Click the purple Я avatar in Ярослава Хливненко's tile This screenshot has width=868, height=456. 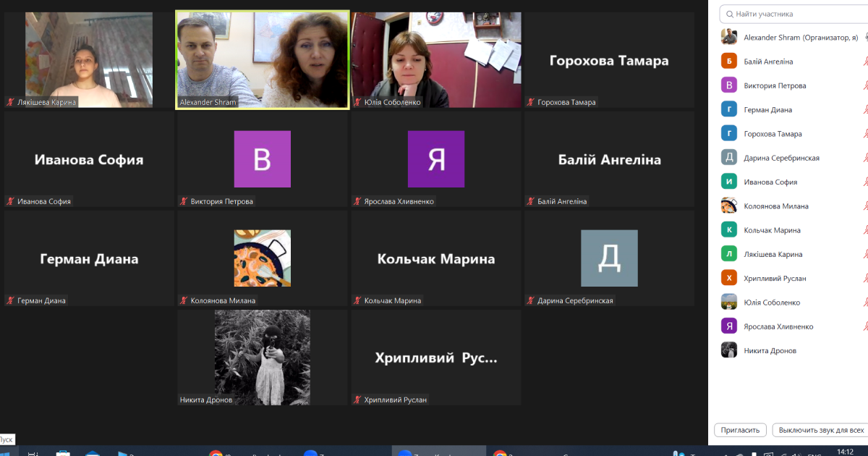(x=435, y=159)
